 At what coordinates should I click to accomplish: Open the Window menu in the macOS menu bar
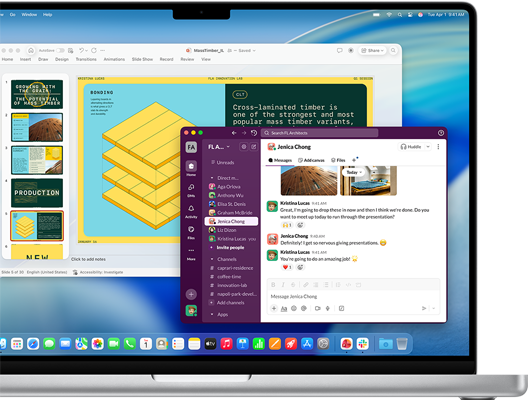(x=29, y=15)
